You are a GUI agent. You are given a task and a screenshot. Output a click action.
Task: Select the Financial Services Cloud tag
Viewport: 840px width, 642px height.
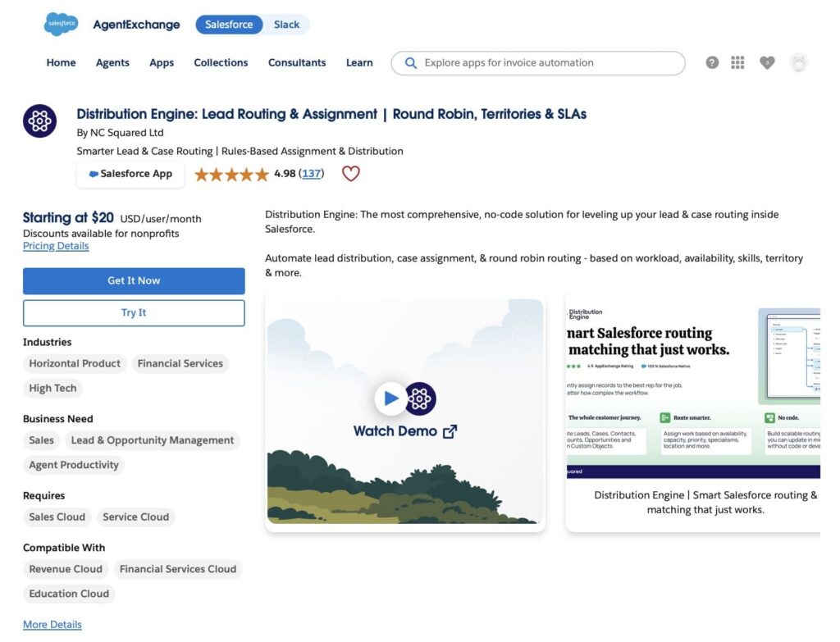pos(178,569)
